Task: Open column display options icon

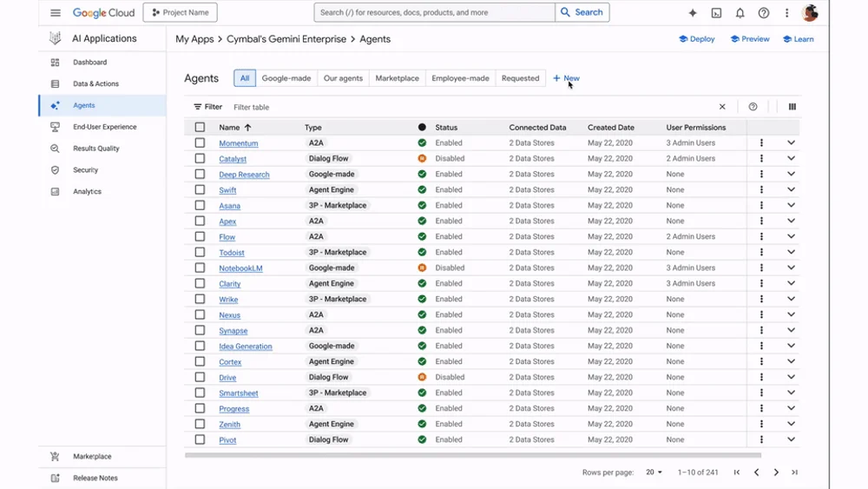Action: pyautogui.click(x=792, y=107)
